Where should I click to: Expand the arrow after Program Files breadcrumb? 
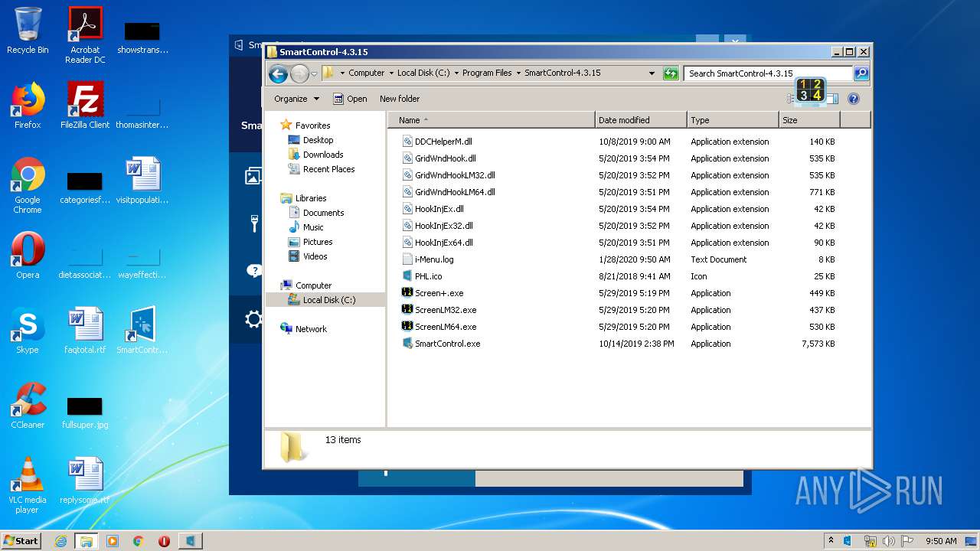[x=518, y=73]
